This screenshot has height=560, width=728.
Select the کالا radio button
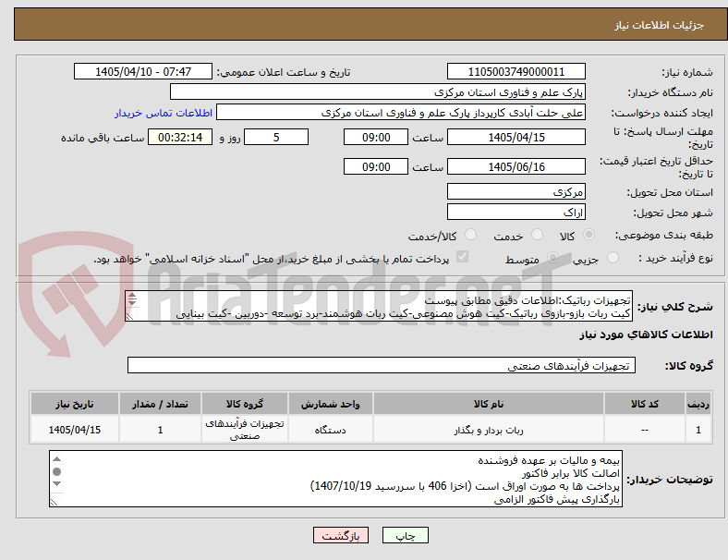point(588,235)
